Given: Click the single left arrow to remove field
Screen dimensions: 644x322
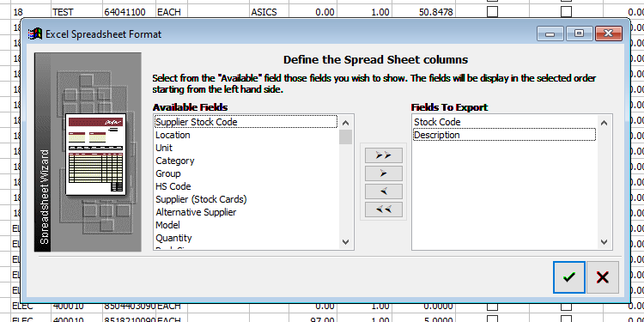Looking at the screenshot, I should click(x=384, y=191).
